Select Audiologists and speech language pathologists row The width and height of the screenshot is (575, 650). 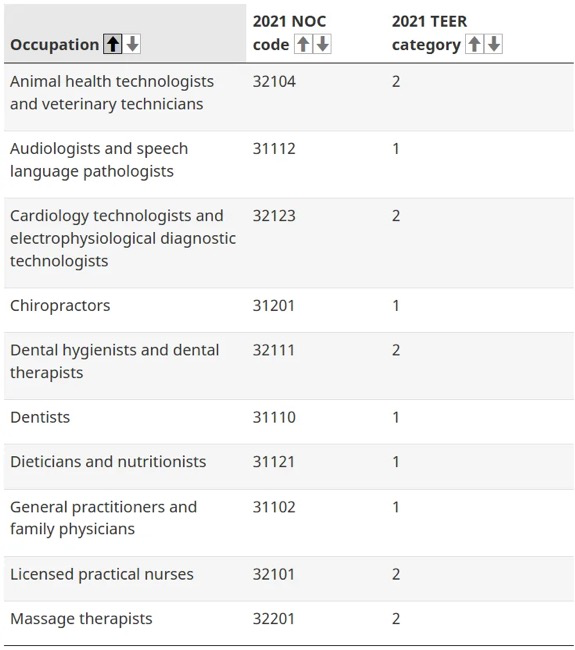289,165
